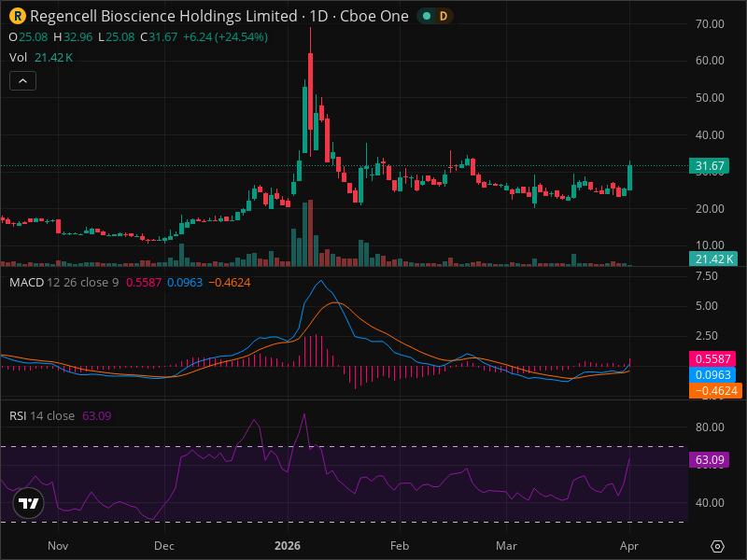Image resolution: width=747 pixels, height=560 pixels.
Task: Click the green market status dot
Action: (427, 16)
